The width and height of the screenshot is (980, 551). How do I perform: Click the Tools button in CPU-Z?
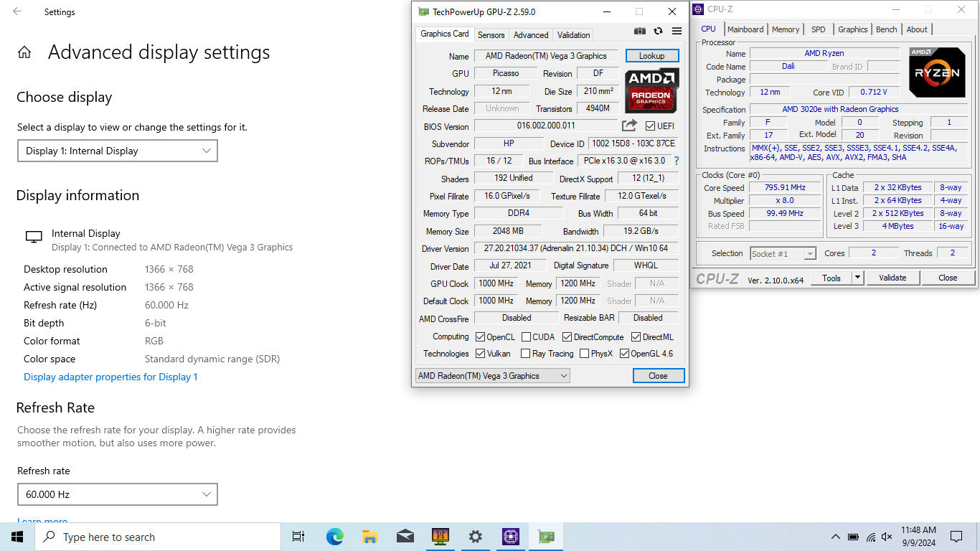point(831,278)
